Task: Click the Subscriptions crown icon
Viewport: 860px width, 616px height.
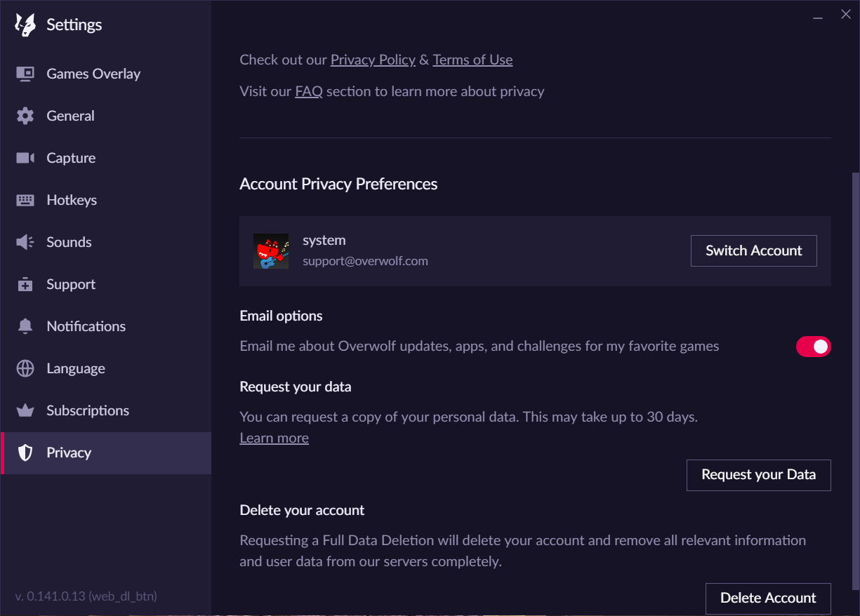Action: pos(25,410)
